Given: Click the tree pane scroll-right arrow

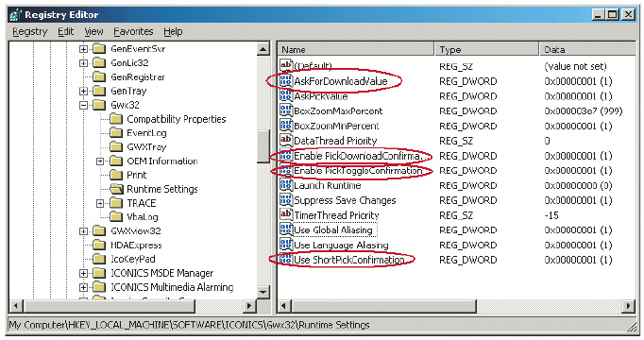Looking at the screenshot, I should coord(249,306).
